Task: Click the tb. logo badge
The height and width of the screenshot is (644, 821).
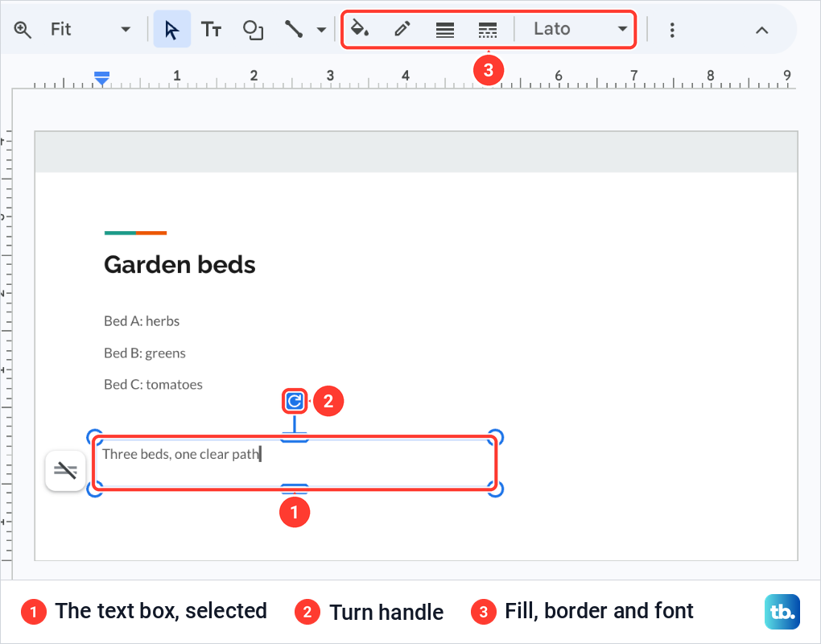Action: pos(782,612)
